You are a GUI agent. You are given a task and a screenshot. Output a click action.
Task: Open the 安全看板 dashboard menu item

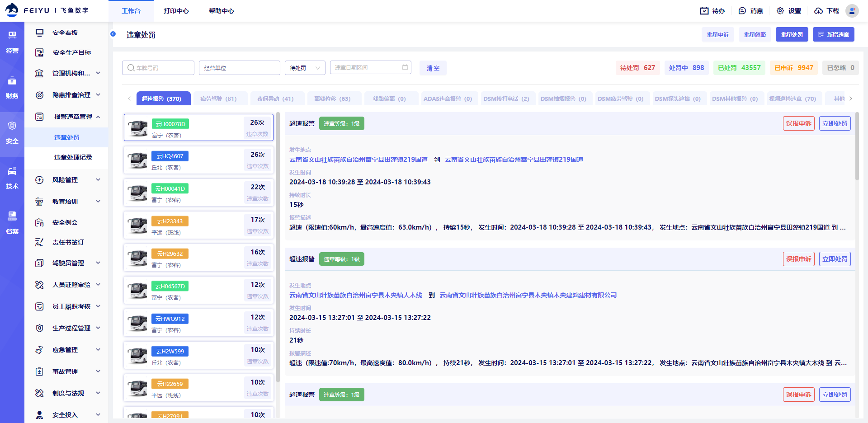click(65, 33)
